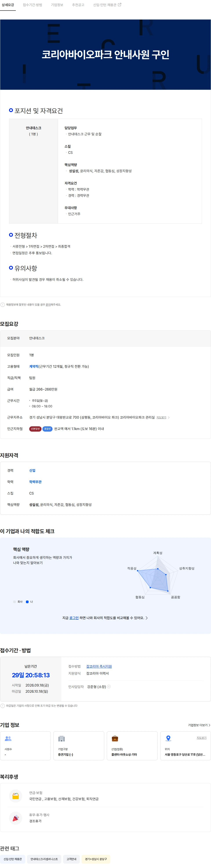This screenshot has height=868, width=211.
Task: Click the 코리아바이오파크 안내사원 구인 banner
Action: click(105, 54)
